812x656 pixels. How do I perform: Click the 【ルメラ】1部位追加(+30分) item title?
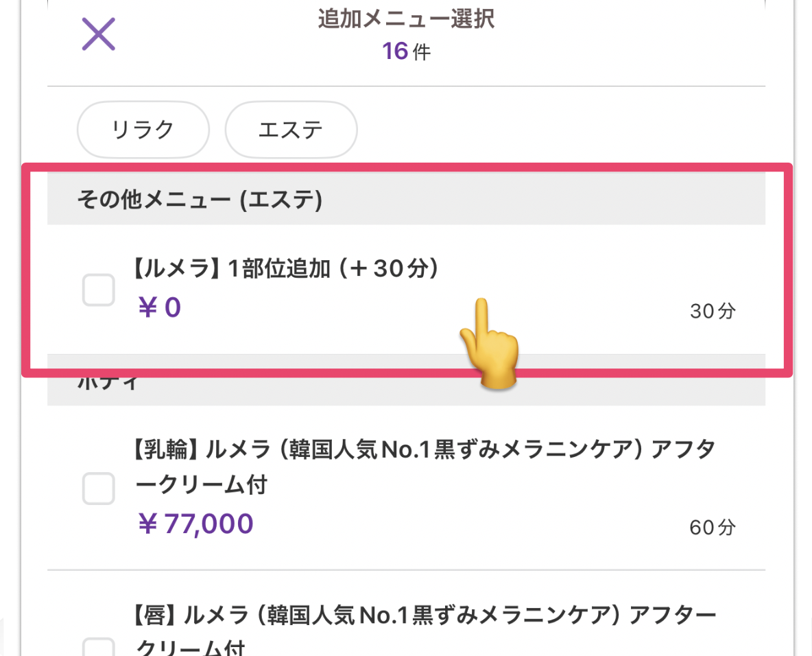[x=285, y=270]
